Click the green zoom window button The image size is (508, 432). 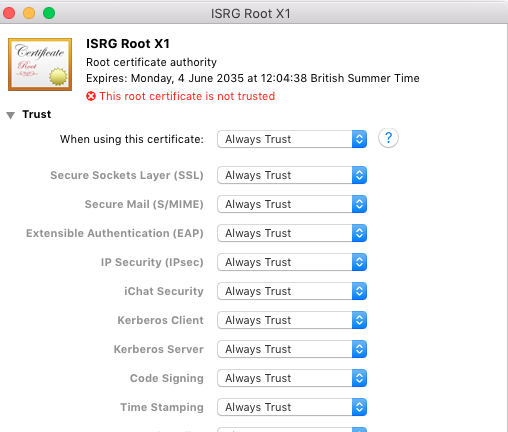click(49, 13)
